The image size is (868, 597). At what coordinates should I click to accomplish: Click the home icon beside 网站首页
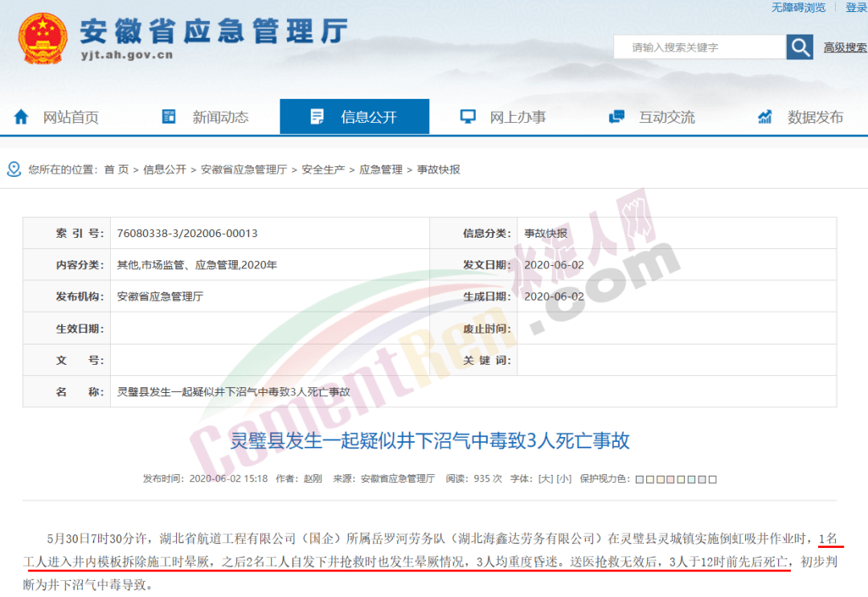22,117
